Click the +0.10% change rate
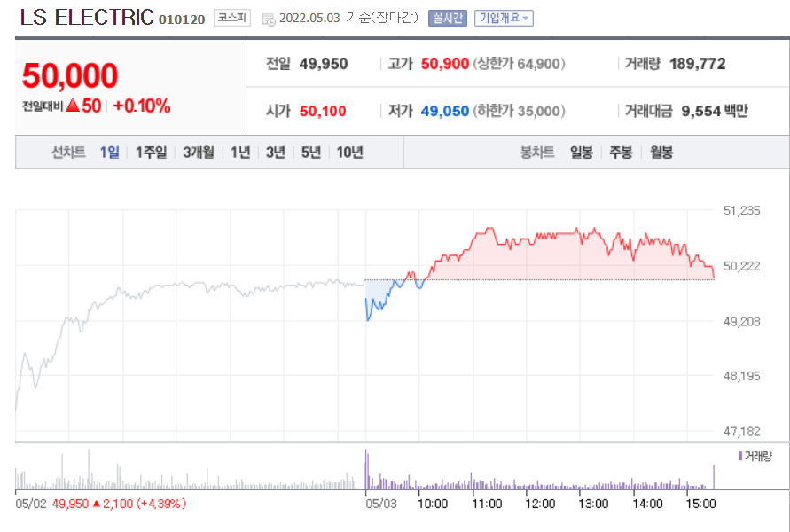 (x=142, y=106)
